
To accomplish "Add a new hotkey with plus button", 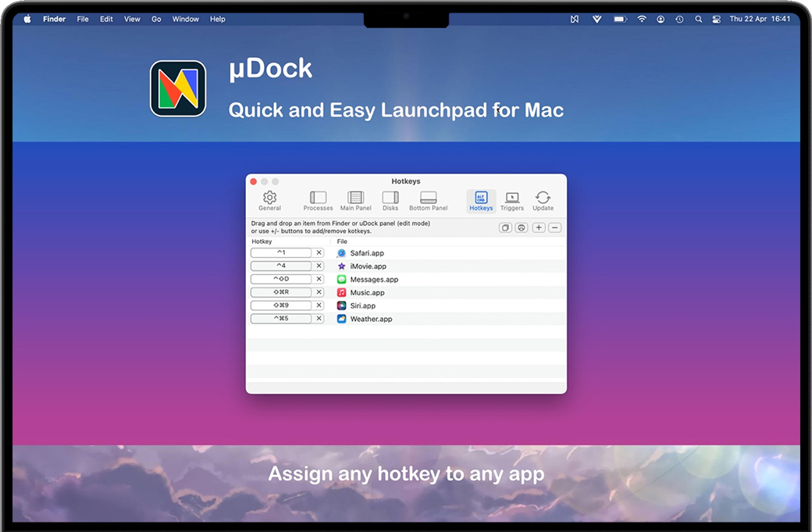I will (539, 227).
